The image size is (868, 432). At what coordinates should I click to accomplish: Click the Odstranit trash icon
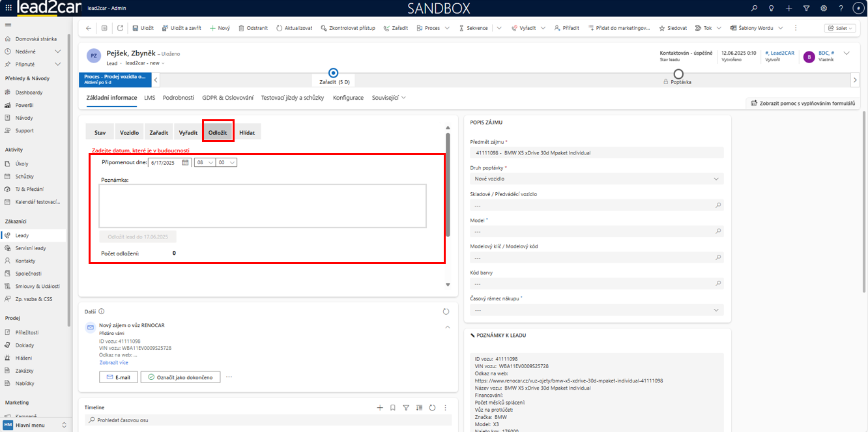242,28
